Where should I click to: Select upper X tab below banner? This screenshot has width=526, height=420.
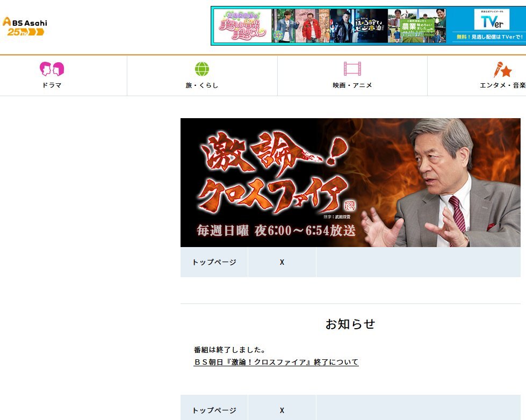point(282,262)
